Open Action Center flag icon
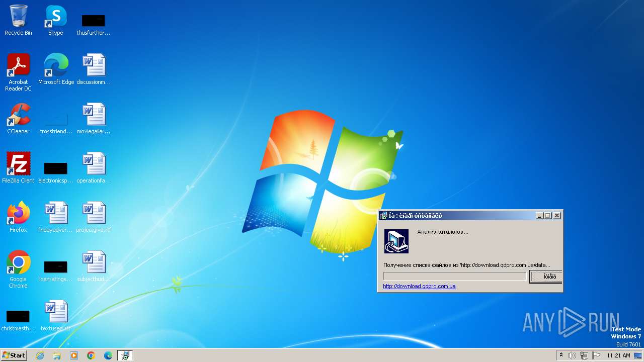Image resolution: width=644 pixels, height=362 pixels. (596, 355)
